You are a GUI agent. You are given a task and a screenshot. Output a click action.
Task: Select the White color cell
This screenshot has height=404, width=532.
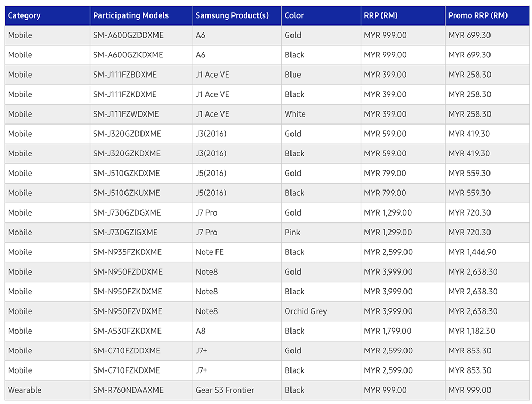click(x=295, y=114)
